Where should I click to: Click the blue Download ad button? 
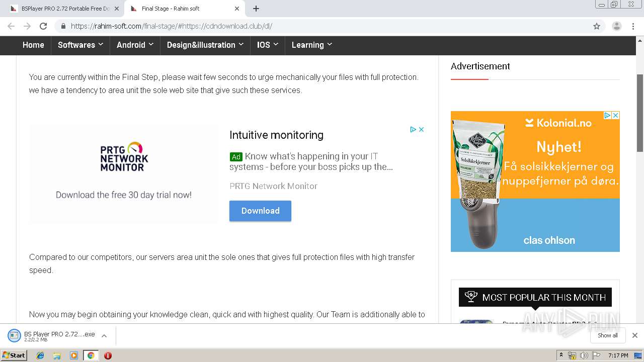pos(260,211)
